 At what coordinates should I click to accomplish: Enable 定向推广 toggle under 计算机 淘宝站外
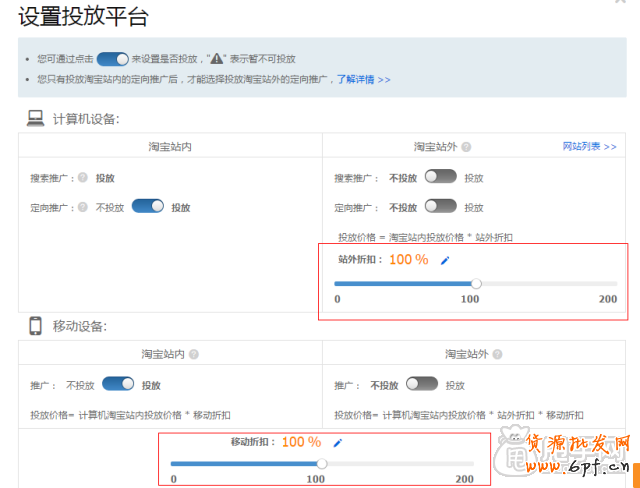pyautogui.click(x=440, y=206)
